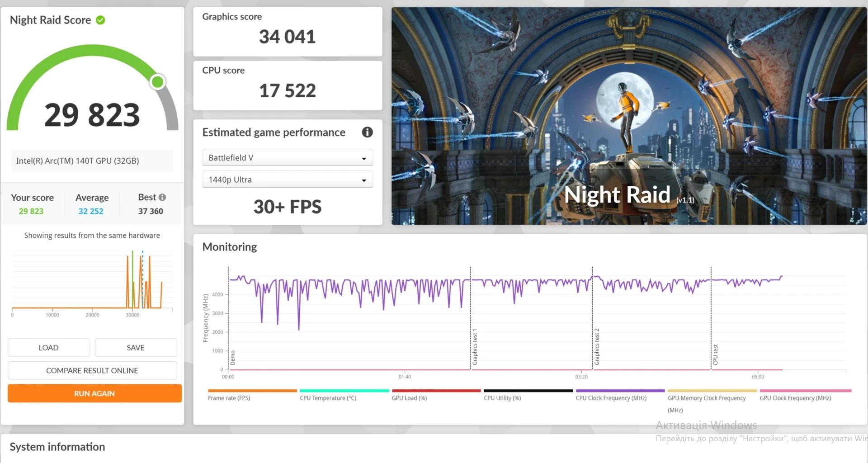
Task: Click the purple CPU Clock Frequency color bar
Action: click(x=620, y=391)
